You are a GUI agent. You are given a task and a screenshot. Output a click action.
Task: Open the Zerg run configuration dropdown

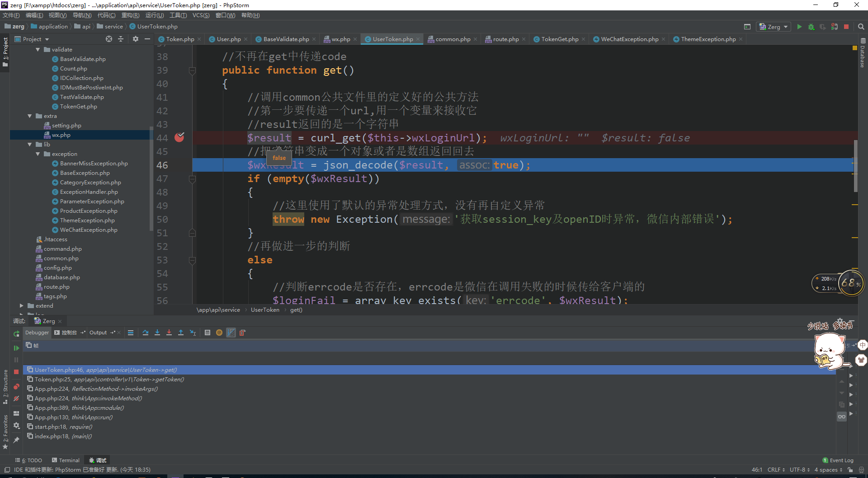point(774,27)
